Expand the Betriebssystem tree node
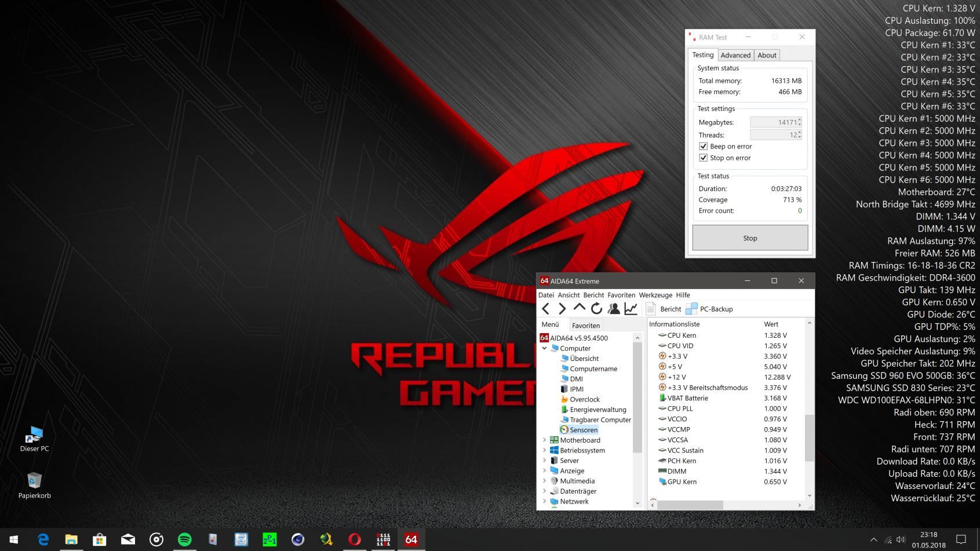The width and height of the screenshot is (980, 551). pos(544,450)
